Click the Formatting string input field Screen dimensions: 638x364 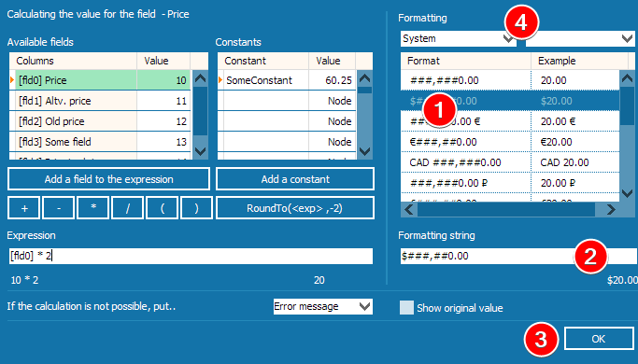518,257
